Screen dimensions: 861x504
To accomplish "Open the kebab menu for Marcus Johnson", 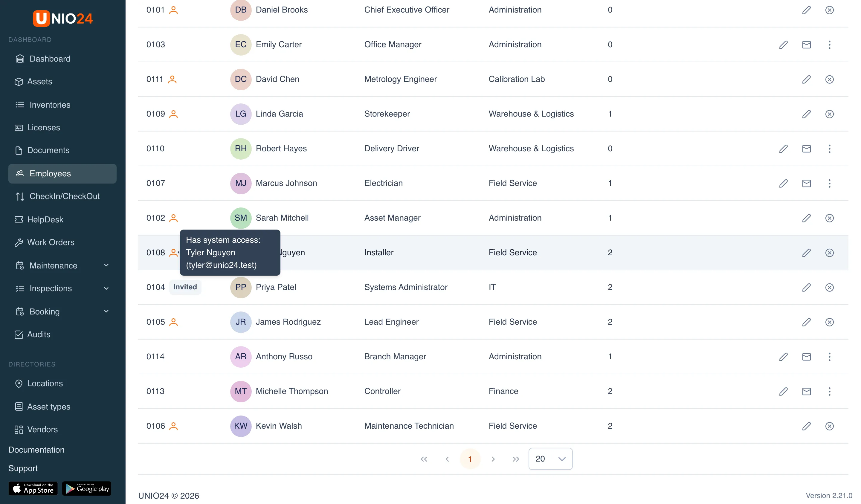I will [x=829, y=184].
